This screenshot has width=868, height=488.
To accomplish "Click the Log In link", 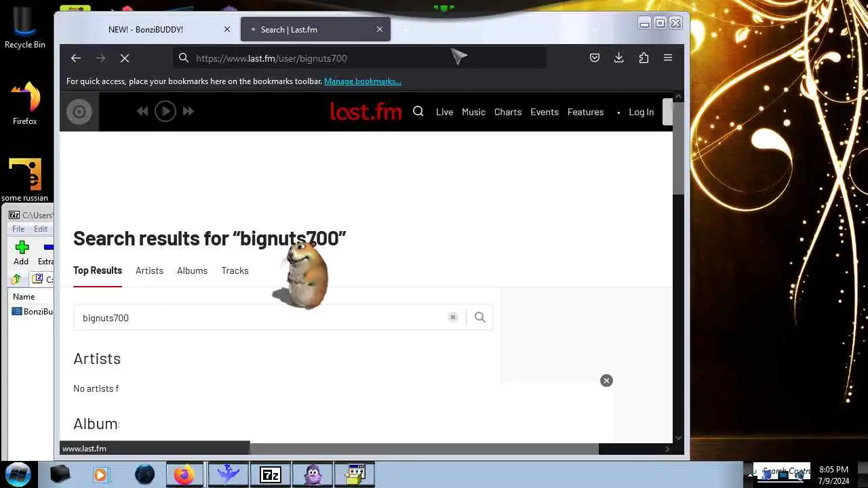I will 641,112.
